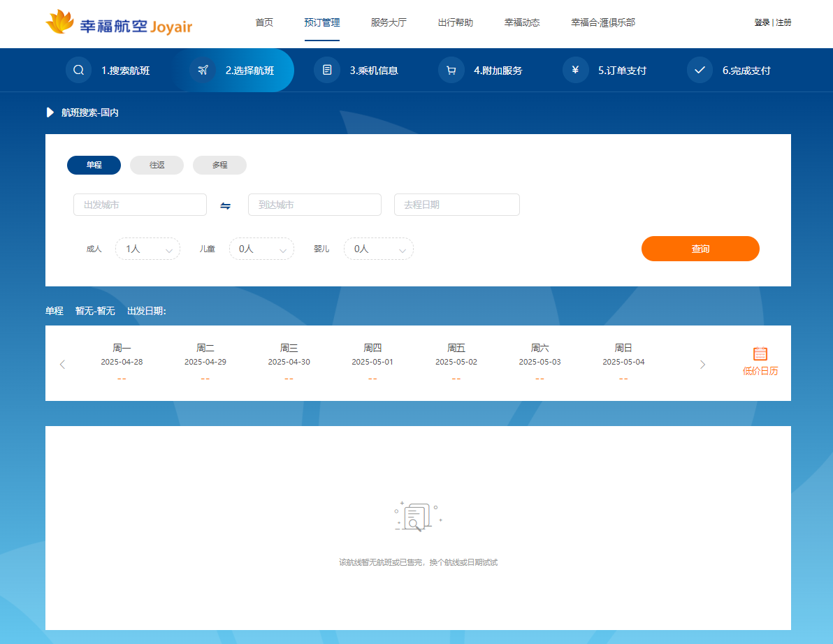Open 幸福合·滙俱乐部 club menu
Screen dimensions: 833x644
603,22
